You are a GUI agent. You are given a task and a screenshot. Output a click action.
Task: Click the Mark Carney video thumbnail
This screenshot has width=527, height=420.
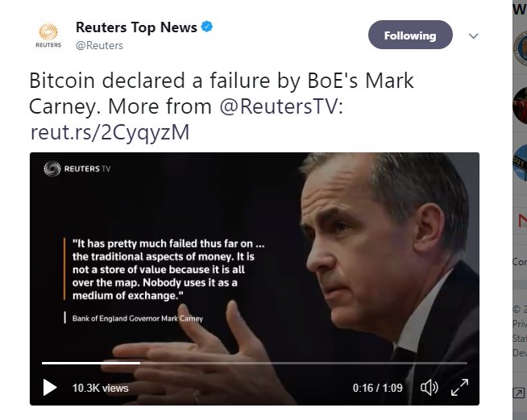255,279
